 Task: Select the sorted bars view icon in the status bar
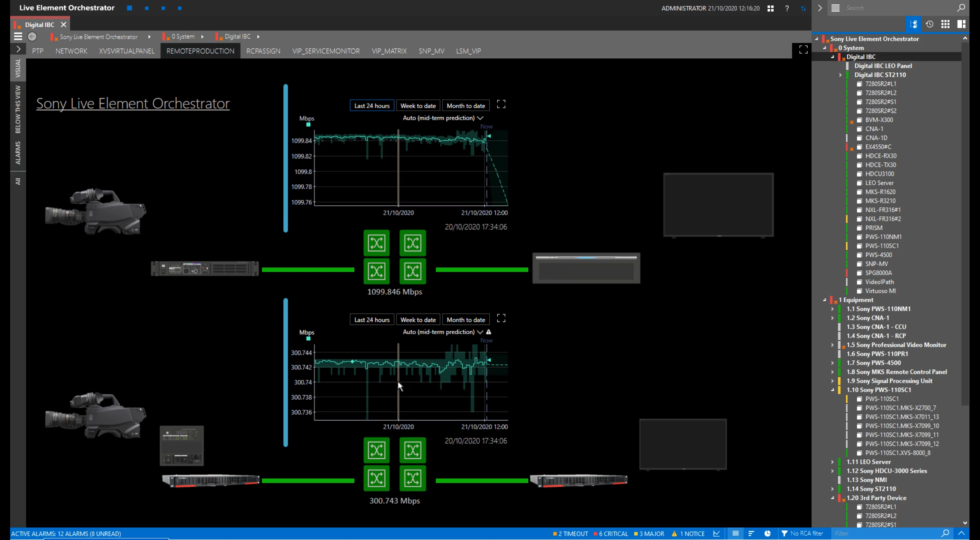pos(751,534)
